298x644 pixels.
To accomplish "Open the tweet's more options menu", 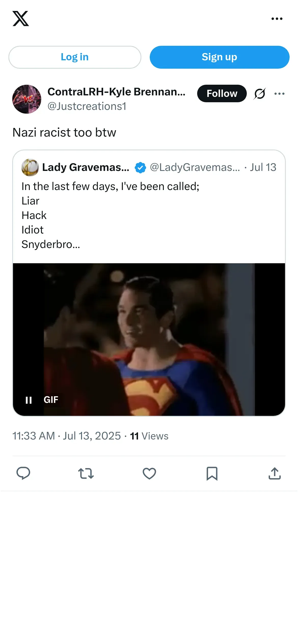I will coord(279,94).
